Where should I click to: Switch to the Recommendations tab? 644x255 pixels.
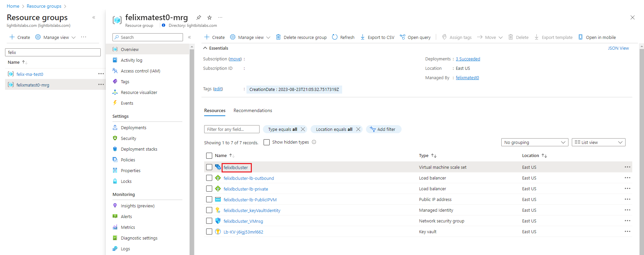click(253, 110)
